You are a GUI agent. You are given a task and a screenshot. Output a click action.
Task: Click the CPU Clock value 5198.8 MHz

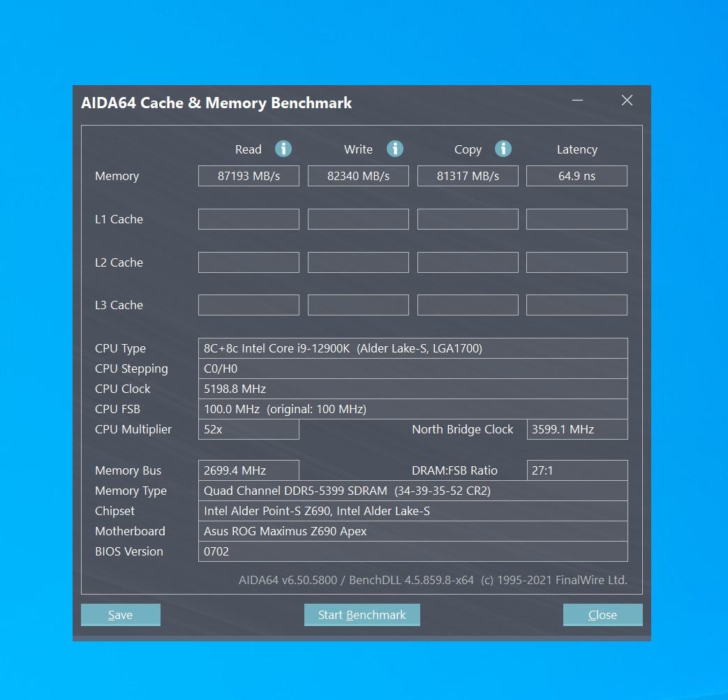click(413, 389)
